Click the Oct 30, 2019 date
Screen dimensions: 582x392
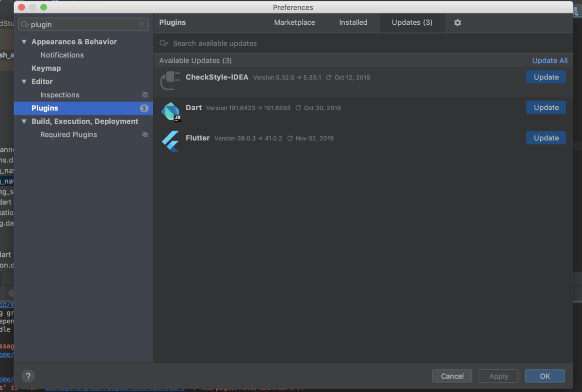click(x=323, y=108)
